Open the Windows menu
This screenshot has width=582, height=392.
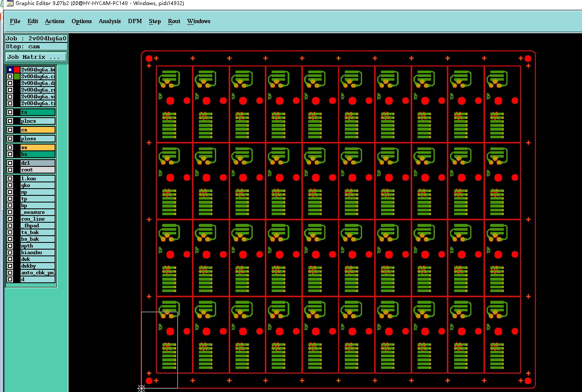(198, 21)
